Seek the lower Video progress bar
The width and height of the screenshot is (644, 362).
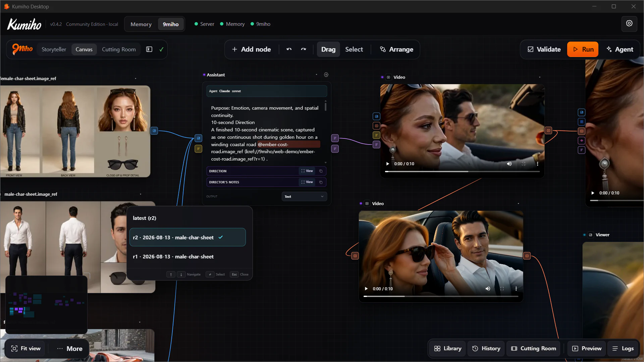click(x=441, y=296)
